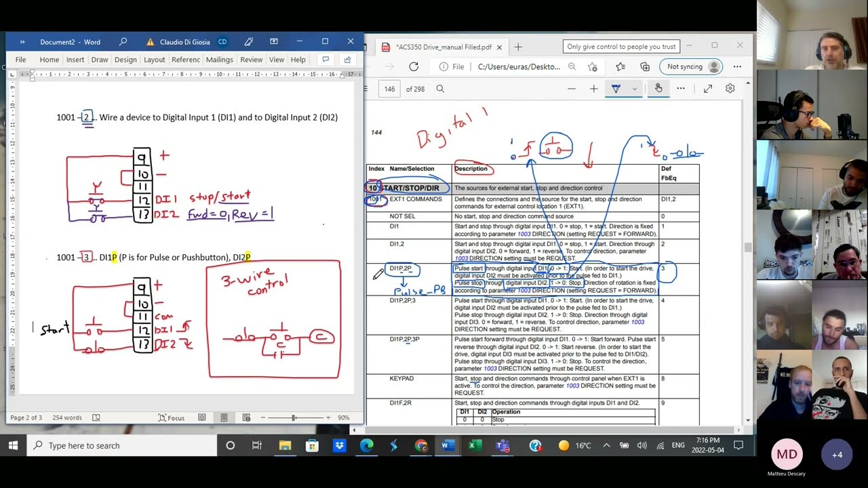Open Review ribbon tab

pos(251,60)
